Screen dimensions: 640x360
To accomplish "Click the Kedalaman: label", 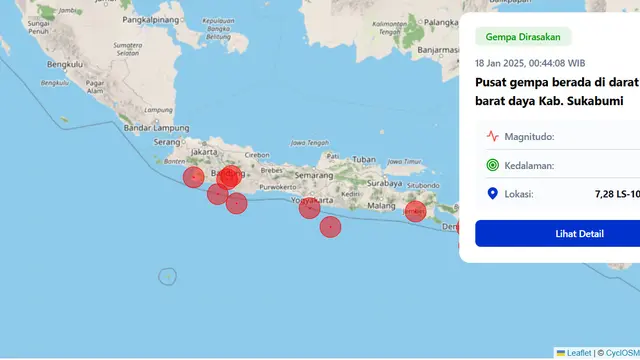I will pos(529,165).
